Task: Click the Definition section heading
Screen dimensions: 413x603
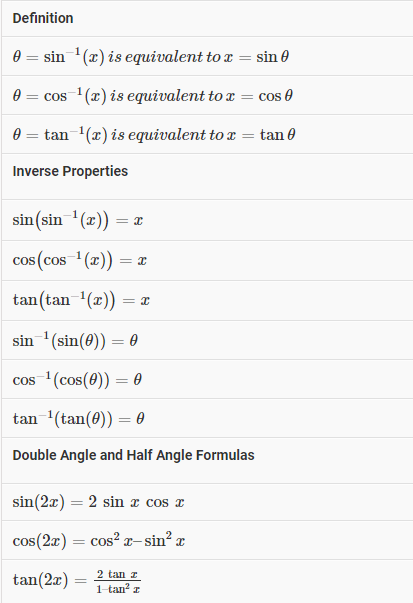Action: point(43,18)
